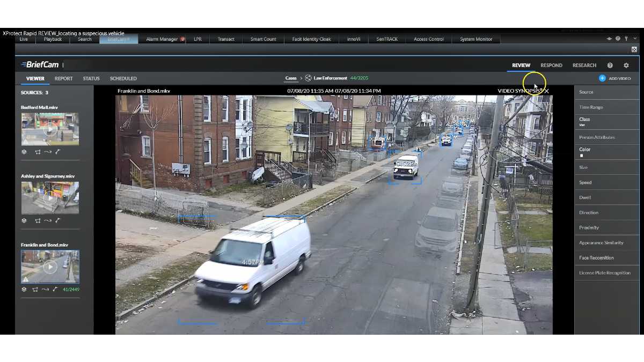Select area polygon icon under Franklin and Bond.mkv
The width and height of the screenshot is (644, 362).
(35, 289)
